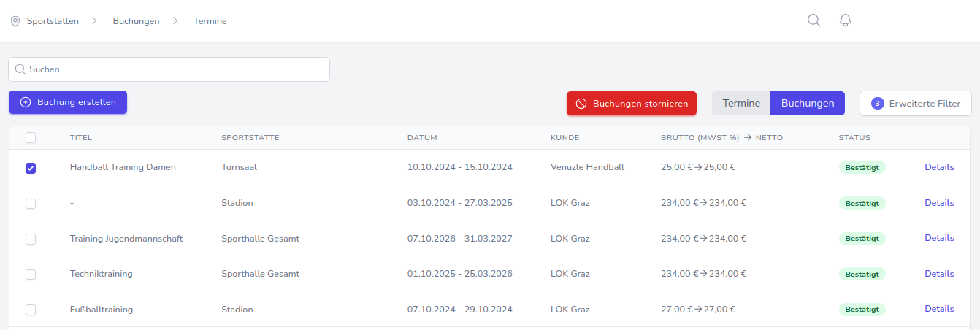Click the cancel icon in Buchungen stornieren
Image resolution: width=980 pixels, height=330 pixels.
(581, 104)
